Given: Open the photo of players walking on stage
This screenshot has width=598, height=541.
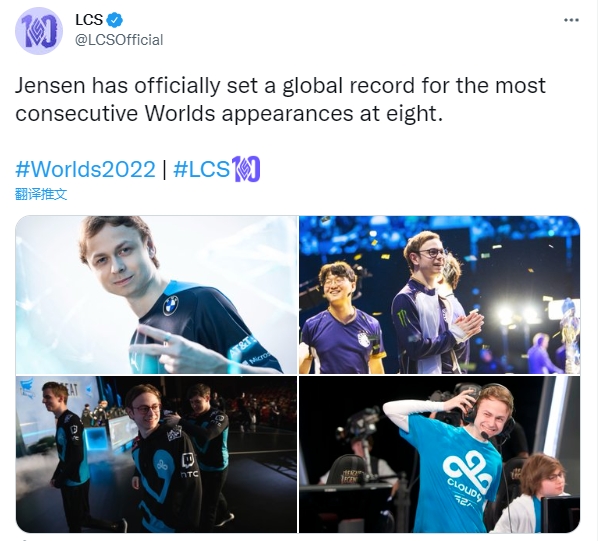Looking at the screenshot, I should 156,454.
